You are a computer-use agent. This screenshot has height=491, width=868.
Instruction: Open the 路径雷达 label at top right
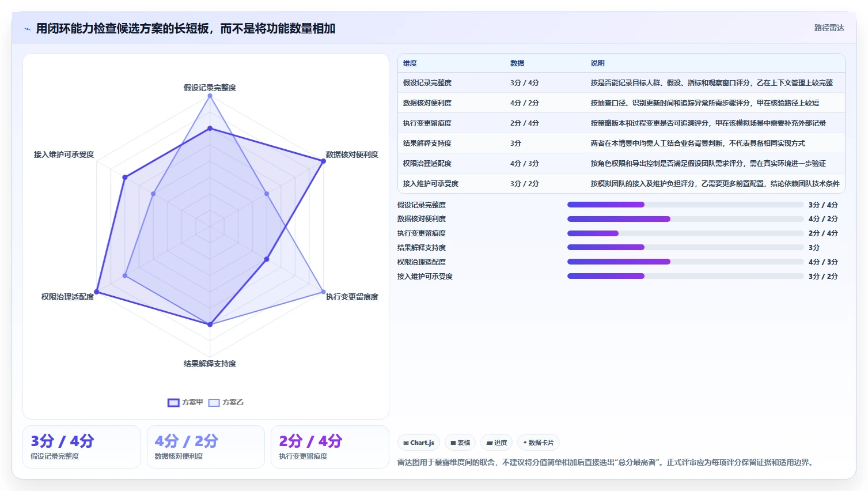[x=829, y=28]
